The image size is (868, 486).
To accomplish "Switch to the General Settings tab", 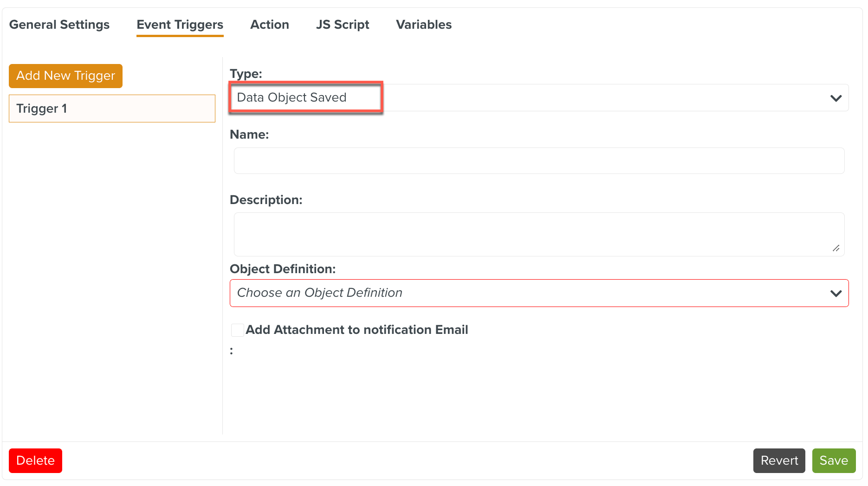I will pyautogui.click(x=59, y=25).
